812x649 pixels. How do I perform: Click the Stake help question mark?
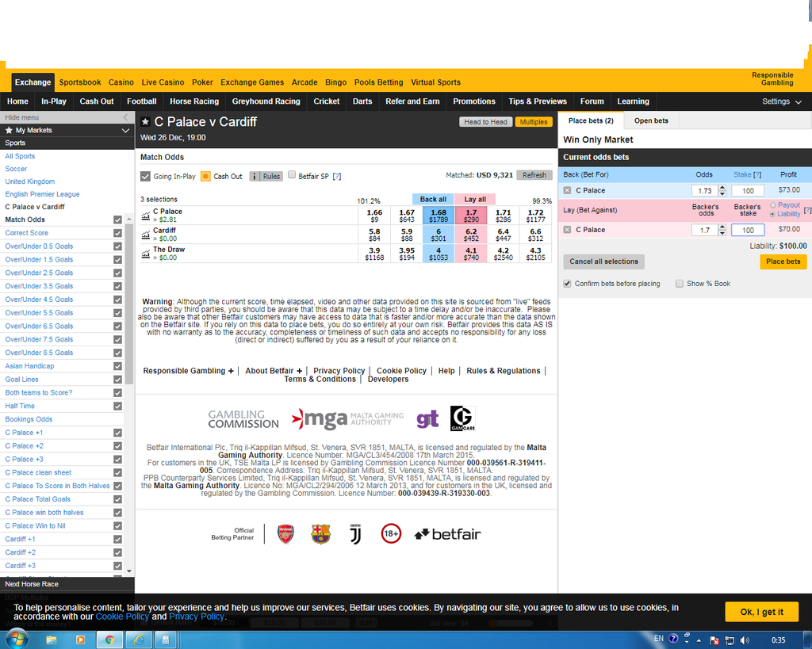pos(757,175)
